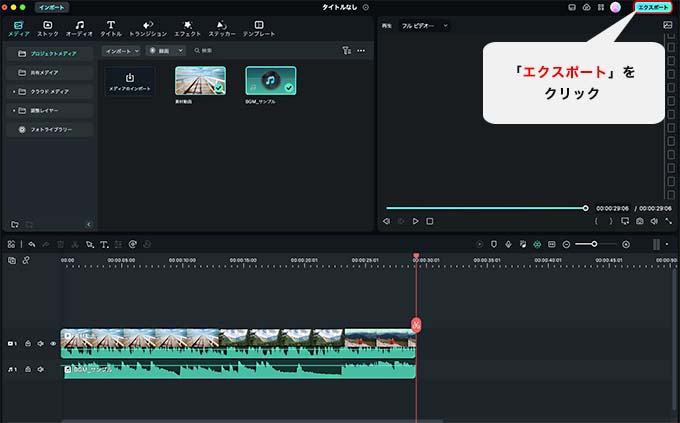This screenshot has width=680, height=423.
Task: Click the cloud upload icon
Action: [x=586, y=7]
